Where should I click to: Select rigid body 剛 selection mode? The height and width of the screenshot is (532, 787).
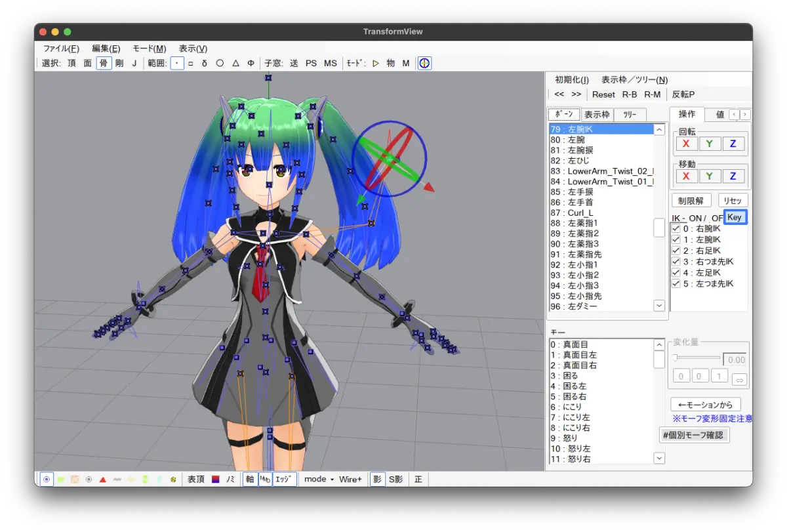tap(119, 63)
